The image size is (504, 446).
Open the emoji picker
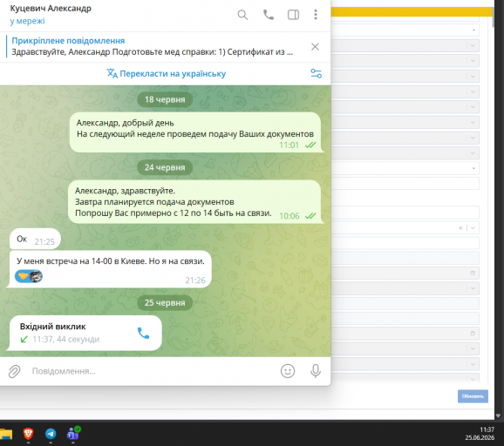pos(288,371)
